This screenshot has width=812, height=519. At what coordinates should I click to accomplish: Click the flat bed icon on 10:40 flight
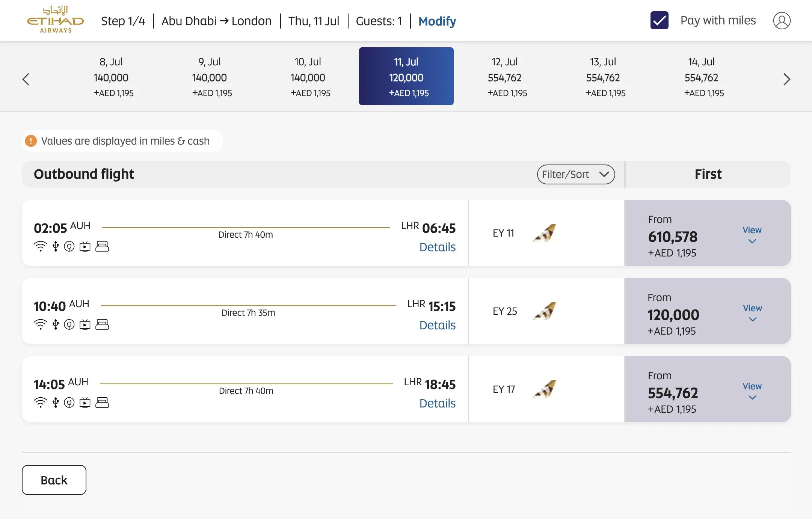[x=102, y=324]
